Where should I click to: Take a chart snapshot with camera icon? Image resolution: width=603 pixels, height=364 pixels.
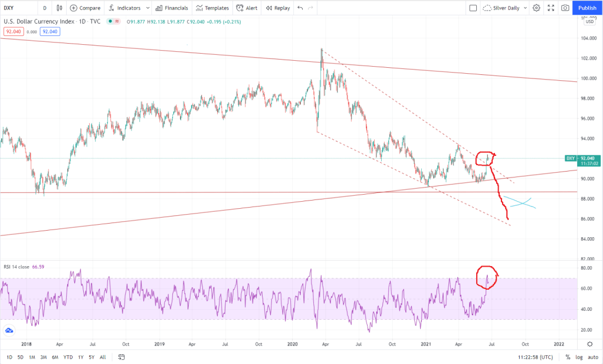click(566, 8)
